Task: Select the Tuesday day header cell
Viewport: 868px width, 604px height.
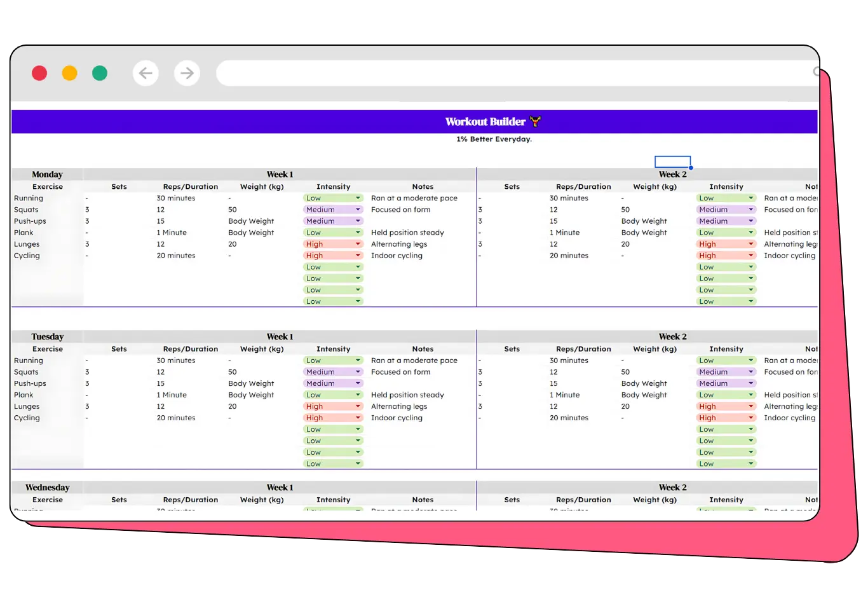Action: click(47, 336)
